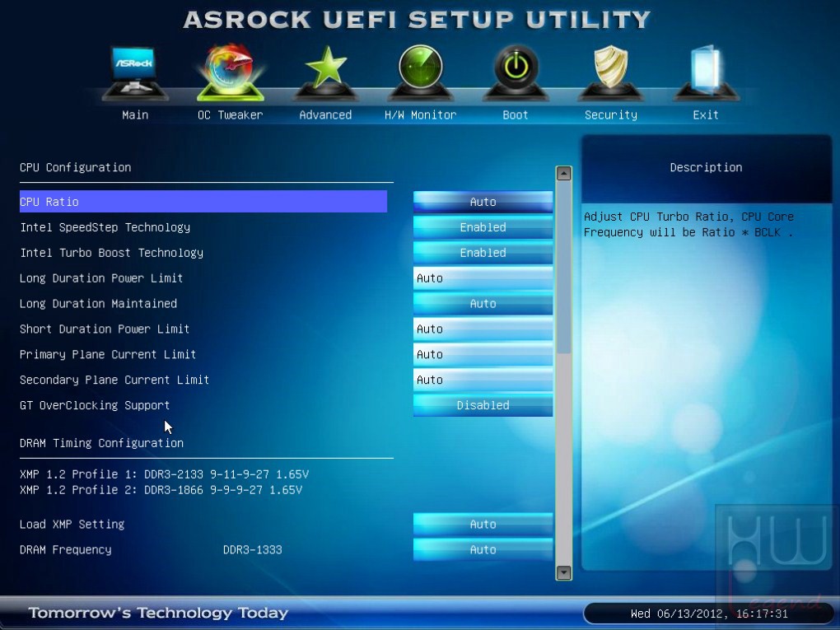The height and width of the screenshot is (630, 840).
Task: Click the DDR3-1333 frequency value
Action: (x=252, y=549)
